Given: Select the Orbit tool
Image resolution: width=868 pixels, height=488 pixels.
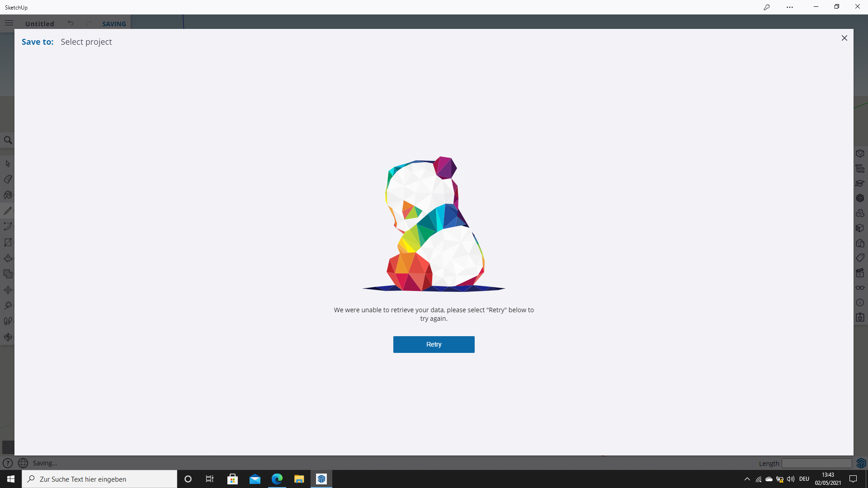Looking at the screenshot, I should [x=8, y=337].
